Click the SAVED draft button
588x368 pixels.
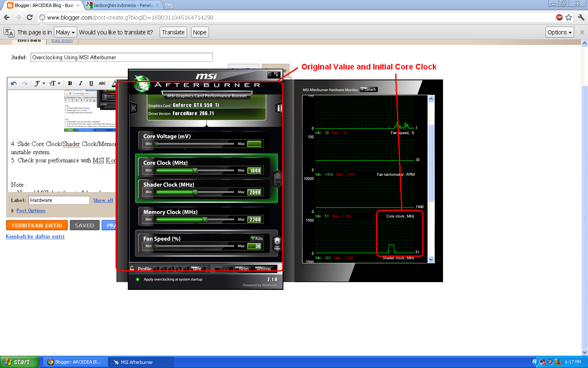[85, 225]
